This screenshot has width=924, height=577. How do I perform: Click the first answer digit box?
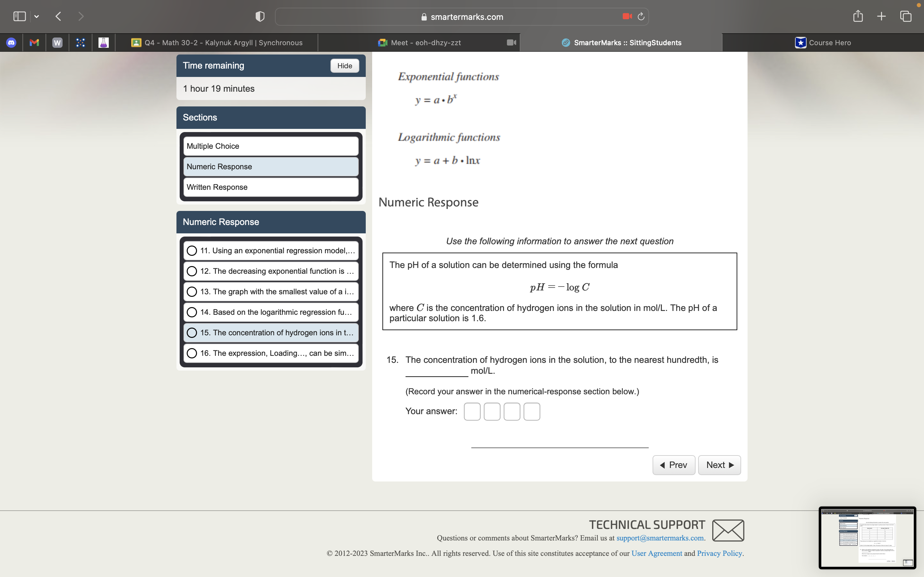(x=472, y=411)
